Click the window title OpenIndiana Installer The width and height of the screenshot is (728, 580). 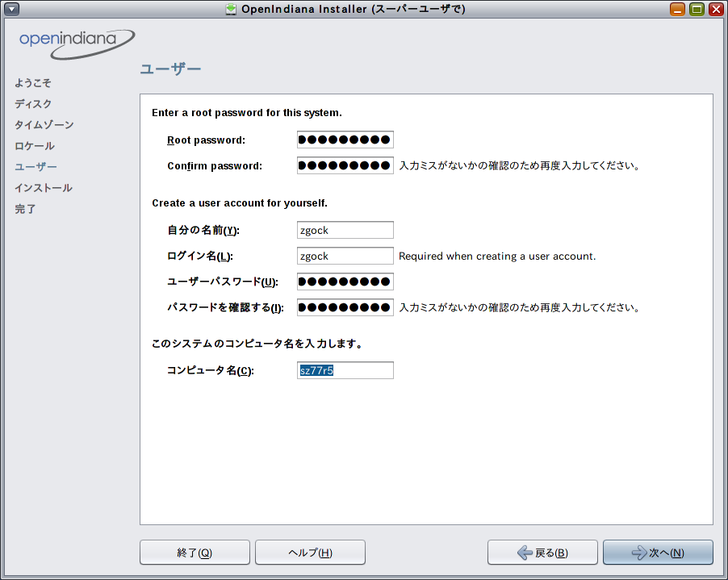pos(354,9)
